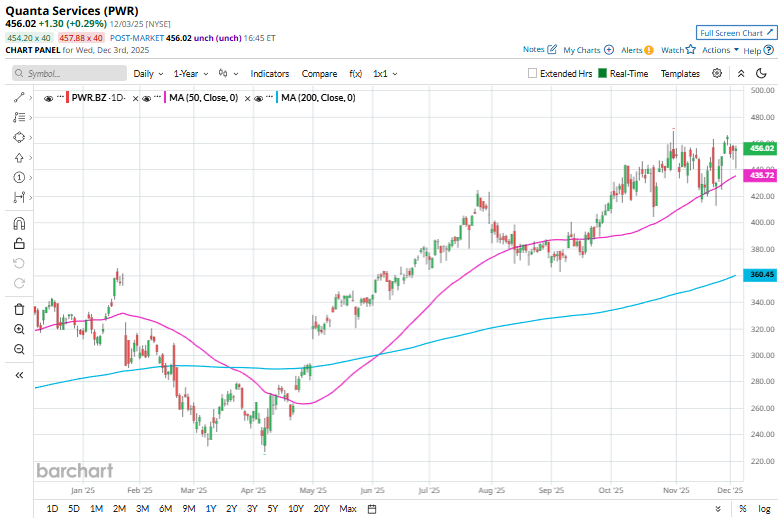Enable the Extended Hrs checkbox
Viewport: 778px width, 520px height.
[x=533, y=73]
